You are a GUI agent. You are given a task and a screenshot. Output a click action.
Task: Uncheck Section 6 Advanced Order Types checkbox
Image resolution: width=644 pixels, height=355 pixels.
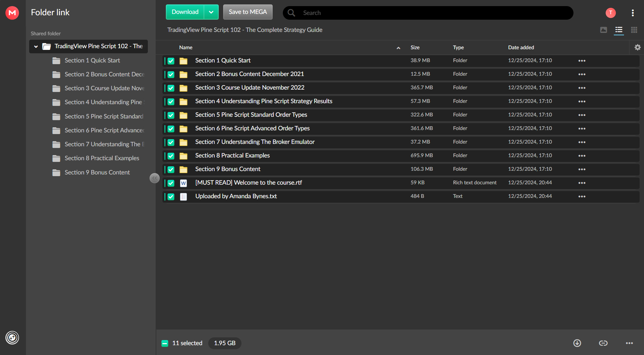pyautogui.click(x=171, y=129)
